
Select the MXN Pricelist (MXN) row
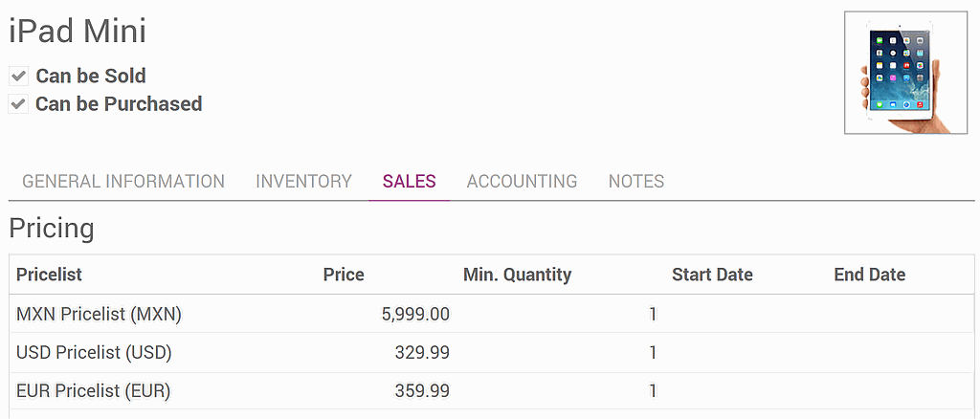(99, 314)
